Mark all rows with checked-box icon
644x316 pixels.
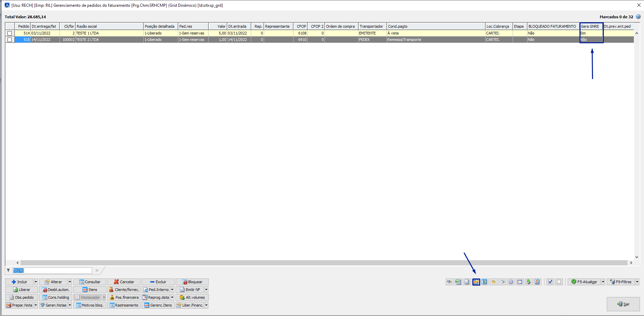(550, 282)
